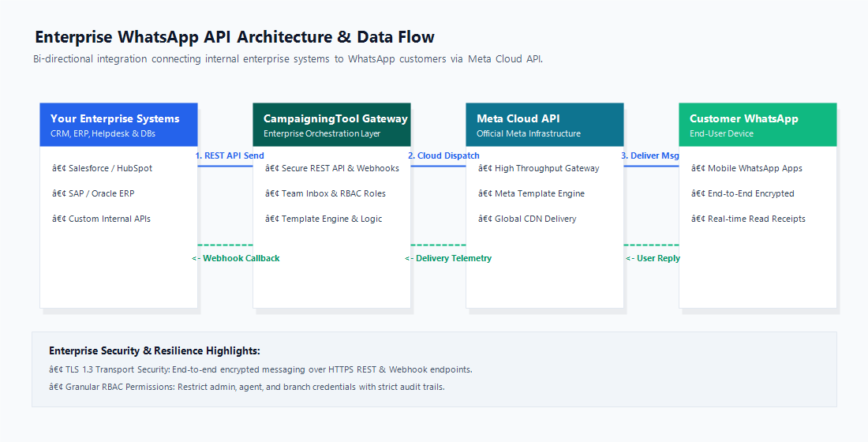The image size is (868, 442).
Task: Click the "1. REST API Send" label
Action: pos(230,155)
